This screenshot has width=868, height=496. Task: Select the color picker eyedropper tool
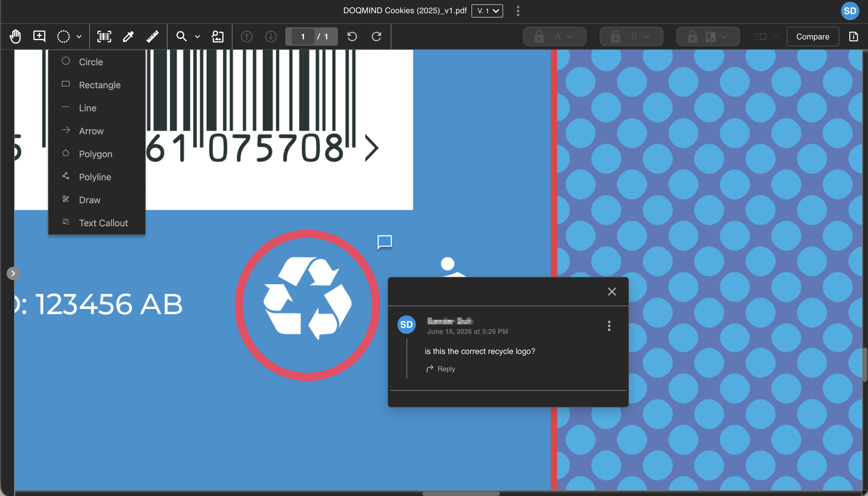(x=128, y=37)
